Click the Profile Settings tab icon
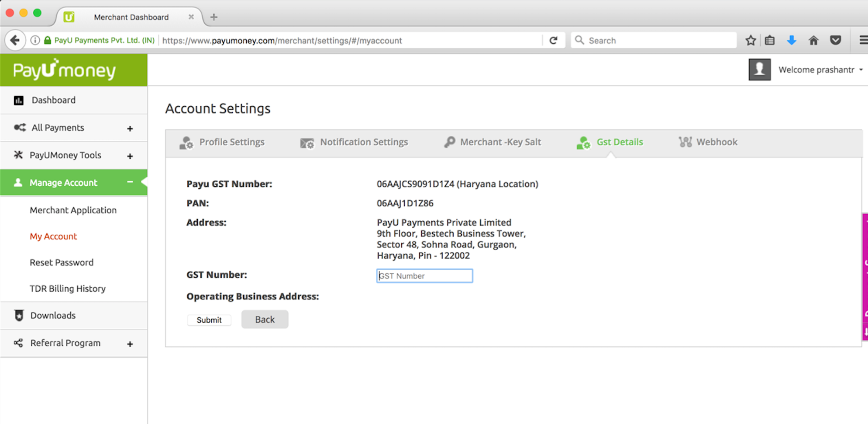The width and height of the screenshot is (868, 424). coord(186,142)
